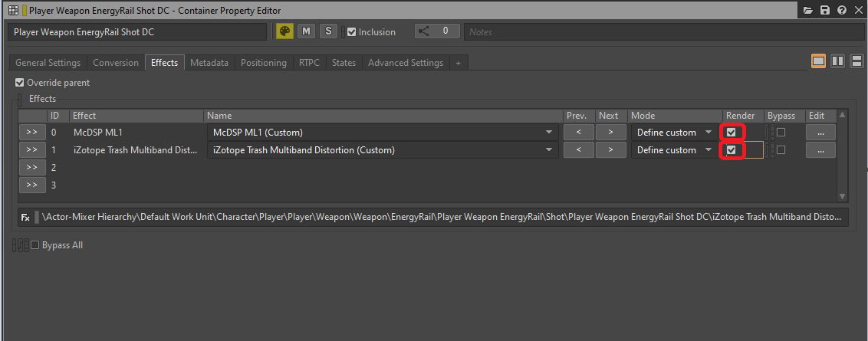
Task: Select the single panel layout icon
Action: click(819, 61)
